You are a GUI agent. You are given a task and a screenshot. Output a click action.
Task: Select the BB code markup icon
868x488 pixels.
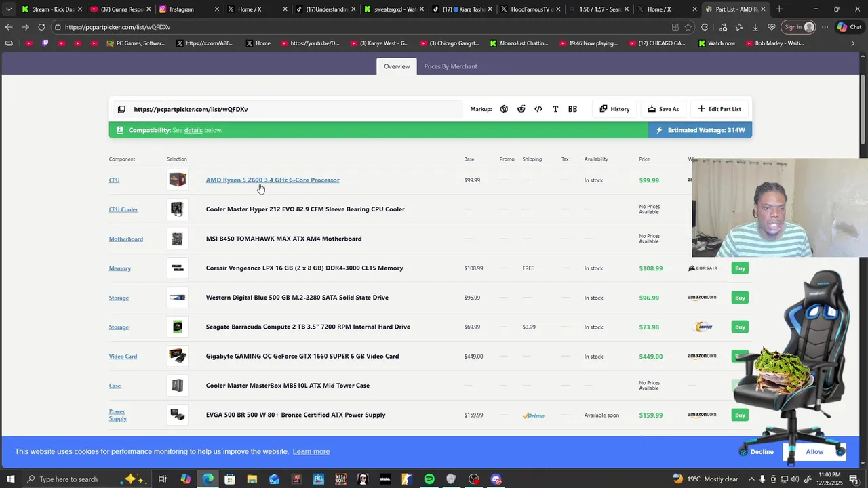(x=572, y=109)
